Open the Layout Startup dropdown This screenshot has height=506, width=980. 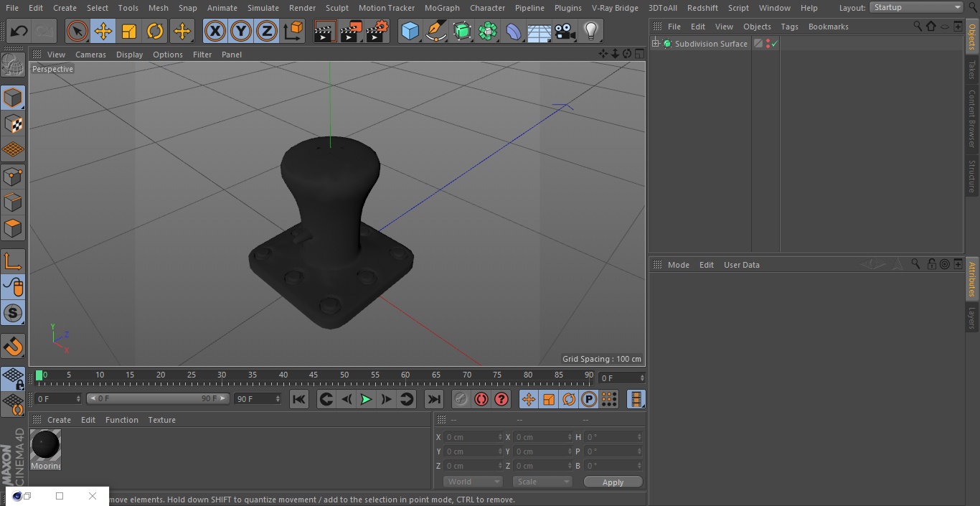tap(916, 7)
